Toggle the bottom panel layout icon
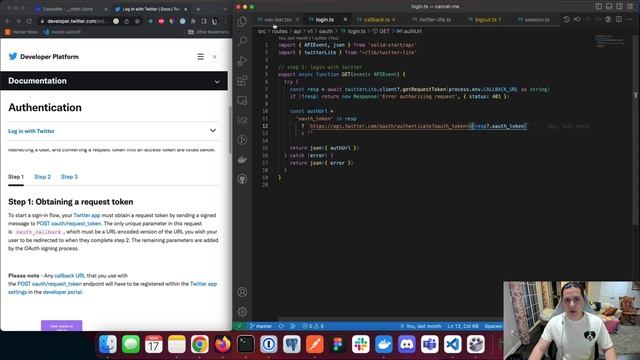 (x=609, y=7)
